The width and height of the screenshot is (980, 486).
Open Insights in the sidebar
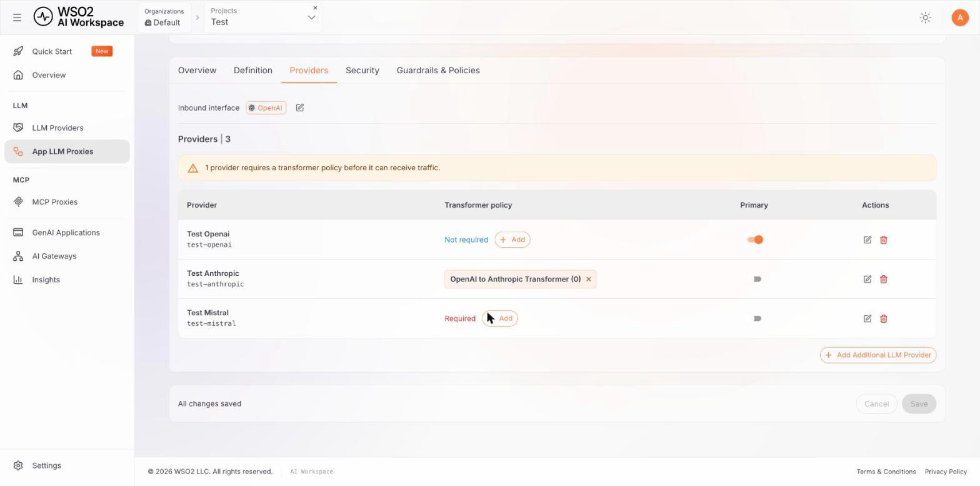tap(67, 280)
